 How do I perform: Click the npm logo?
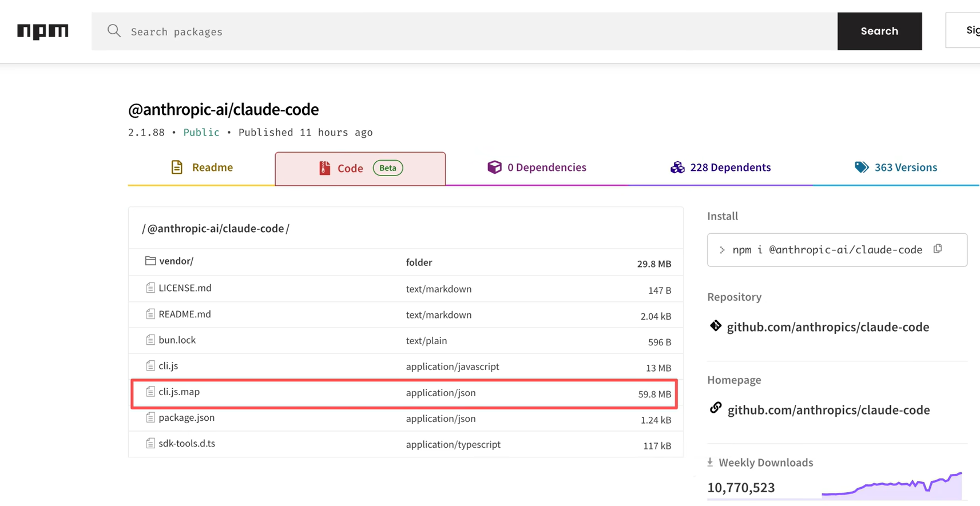tap(43, 31)
